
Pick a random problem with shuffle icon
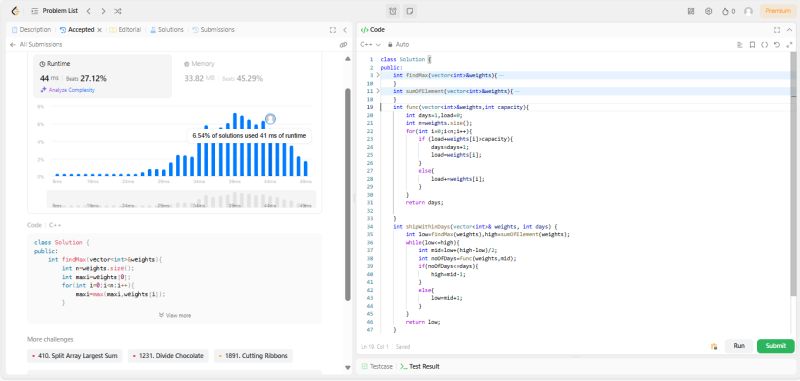(118, 11)
